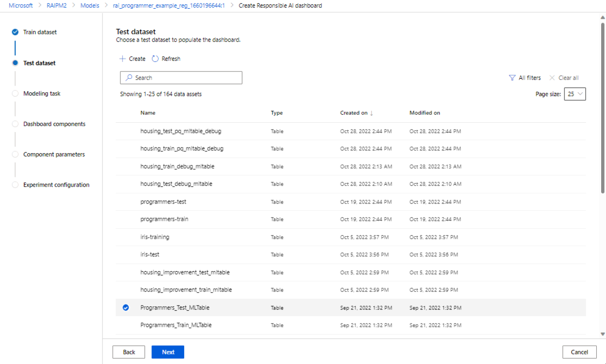Click the search magnifier icon

pos(129,78)
